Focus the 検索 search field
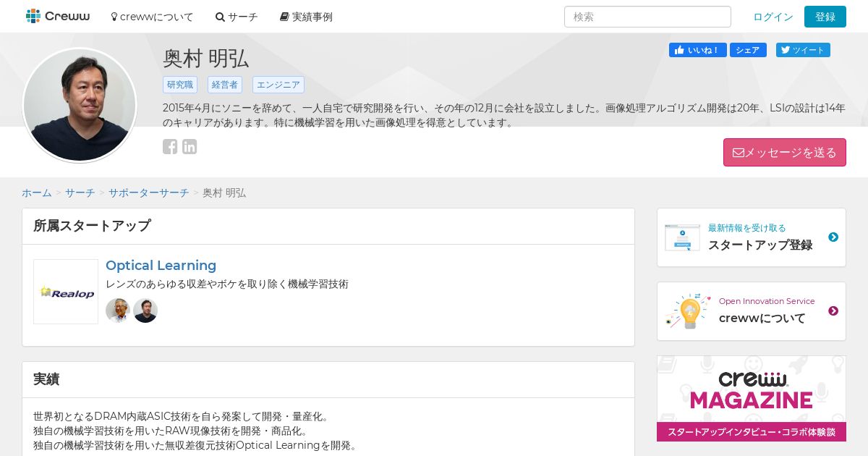The image size is (868, 456). [647, 17]
